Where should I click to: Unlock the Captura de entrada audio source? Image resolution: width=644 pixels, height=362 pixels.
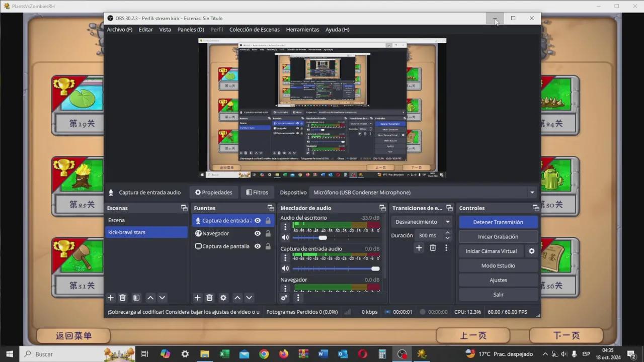tap(268, 221)
